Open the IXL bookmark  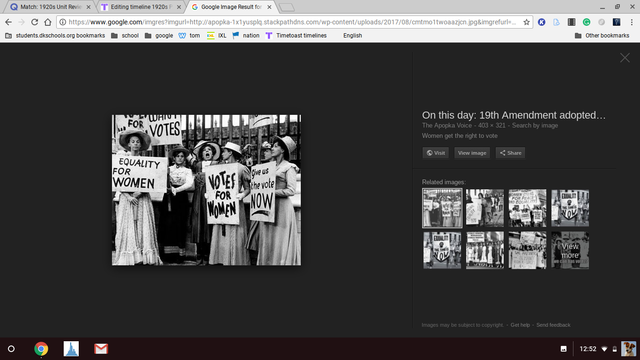(217, 36)
